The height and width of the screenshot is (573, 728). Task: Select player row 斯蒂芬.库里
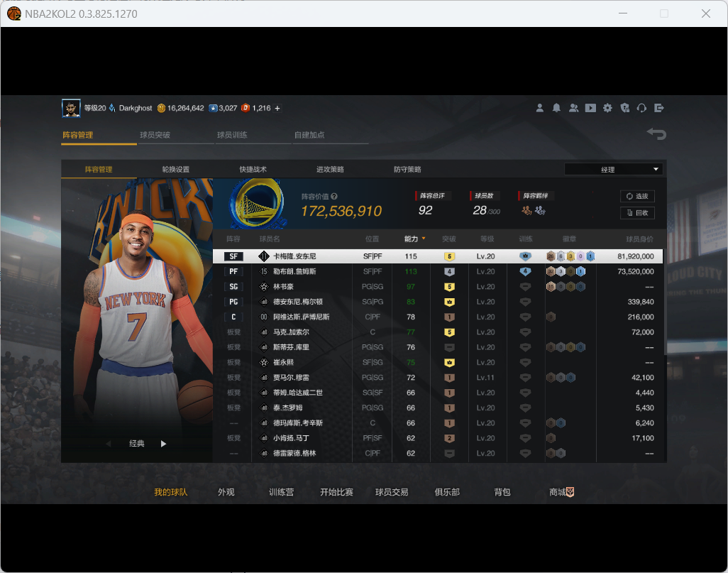coord(438,347)
